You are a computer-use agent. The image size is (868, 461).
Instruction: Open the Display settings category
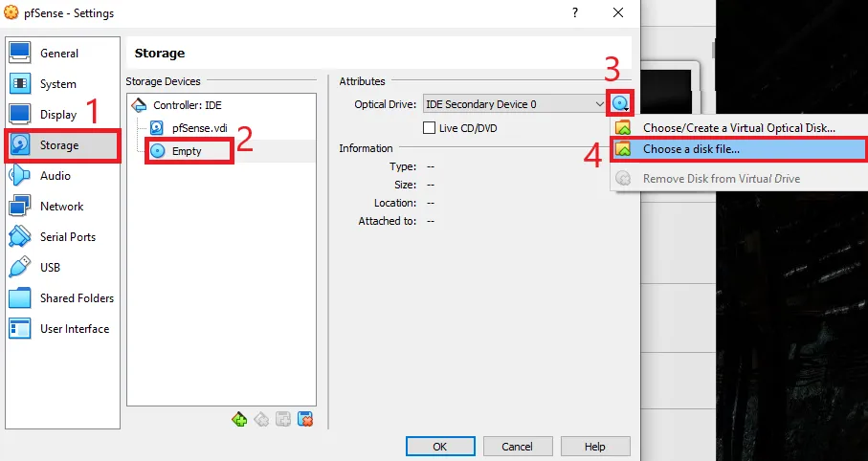[x=62, y=115]
